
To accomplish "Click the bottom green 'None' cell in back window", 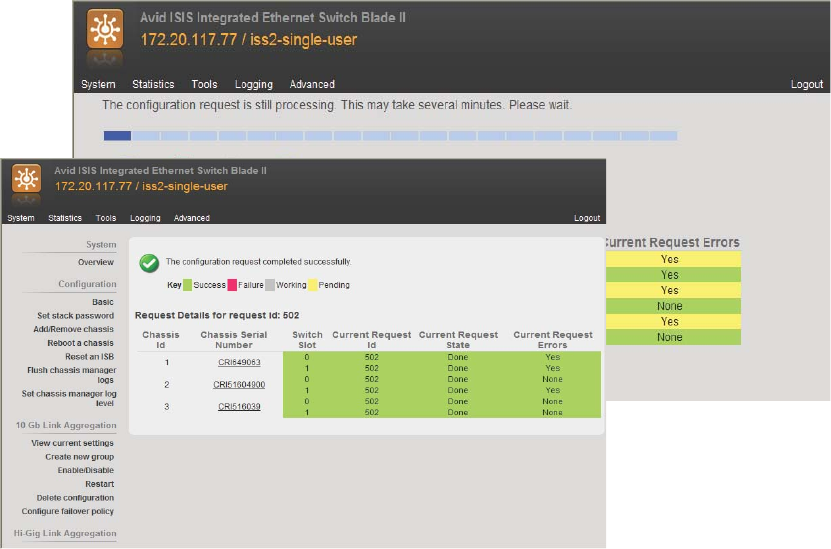I will (673, 337).
